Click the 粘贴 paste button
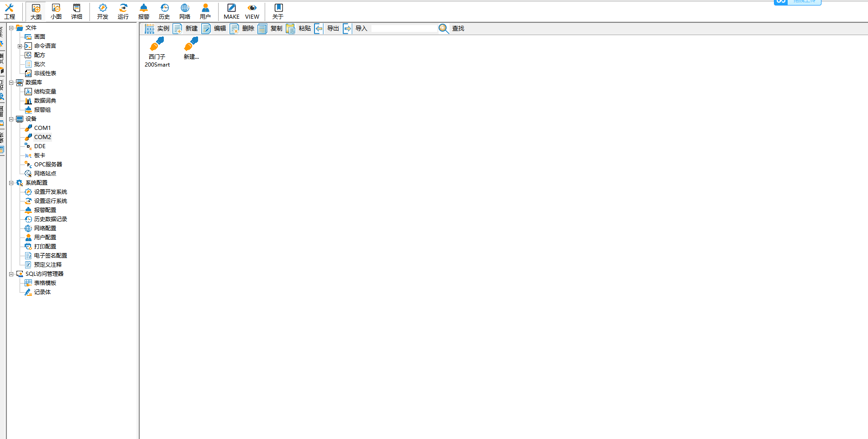Viewport: 868px width, 439px height. [298, 28]
